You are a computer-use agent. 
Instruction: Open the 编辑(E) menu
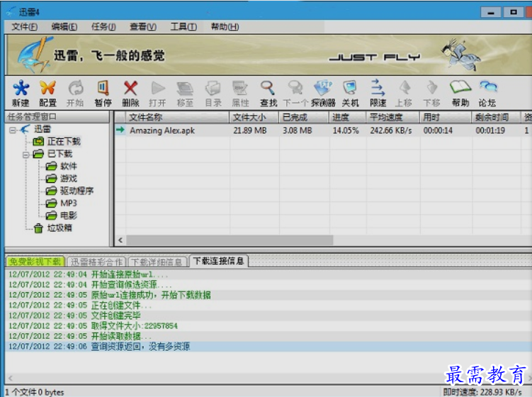[64, 26]
